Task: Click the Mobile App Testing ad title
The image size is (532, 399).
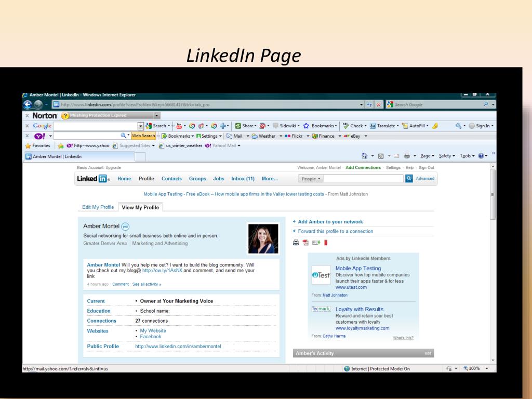Action: click(358, 268)
